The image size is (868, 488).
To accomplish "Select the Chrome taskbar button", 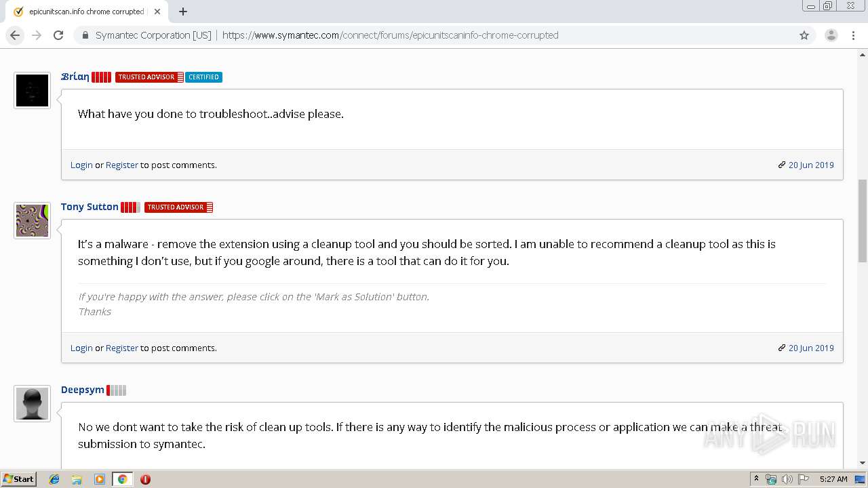I will click(122, 479).
